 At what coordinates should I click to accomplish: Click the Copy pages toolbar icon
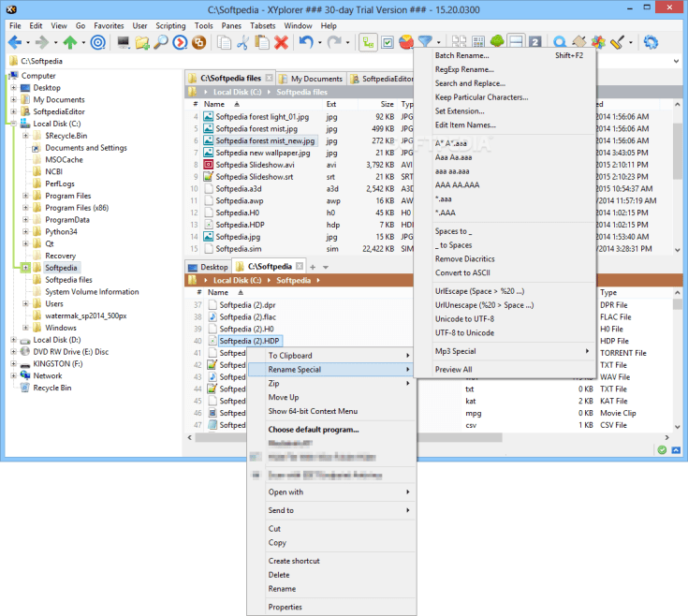point(225,42)
